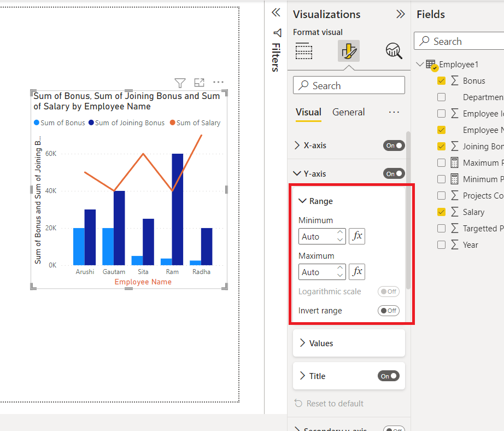The image size is (504, 431).
Task: Expand the Values card
Action: coord(302,343)
